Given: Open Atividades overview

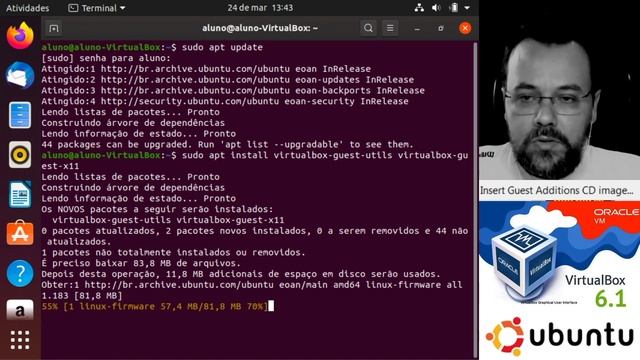Looking at the screenshot, I should tap(27, 8).
